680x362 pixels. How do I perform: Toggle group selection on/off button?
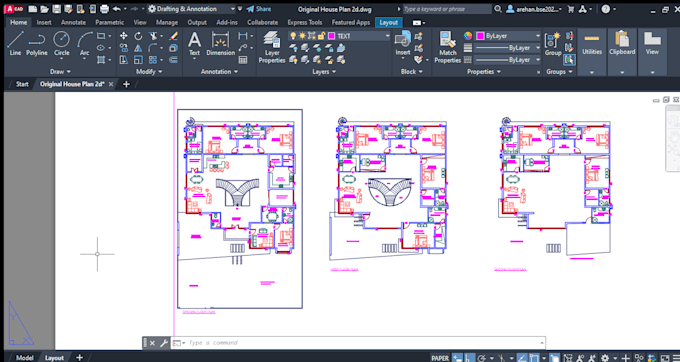click(x=569, y=60)
